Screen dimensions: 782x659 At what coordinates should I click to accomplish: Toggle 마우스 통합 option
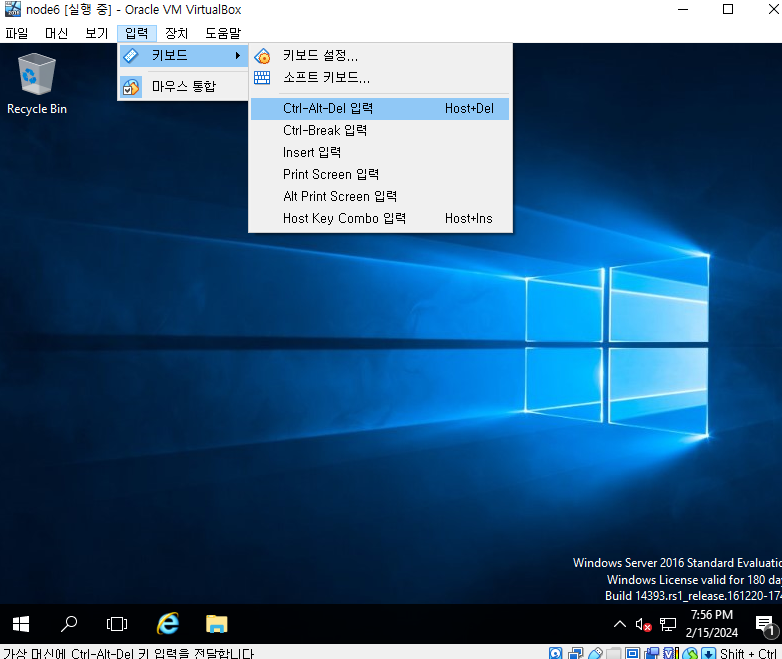pyautogui.click(x=183, y=86)
